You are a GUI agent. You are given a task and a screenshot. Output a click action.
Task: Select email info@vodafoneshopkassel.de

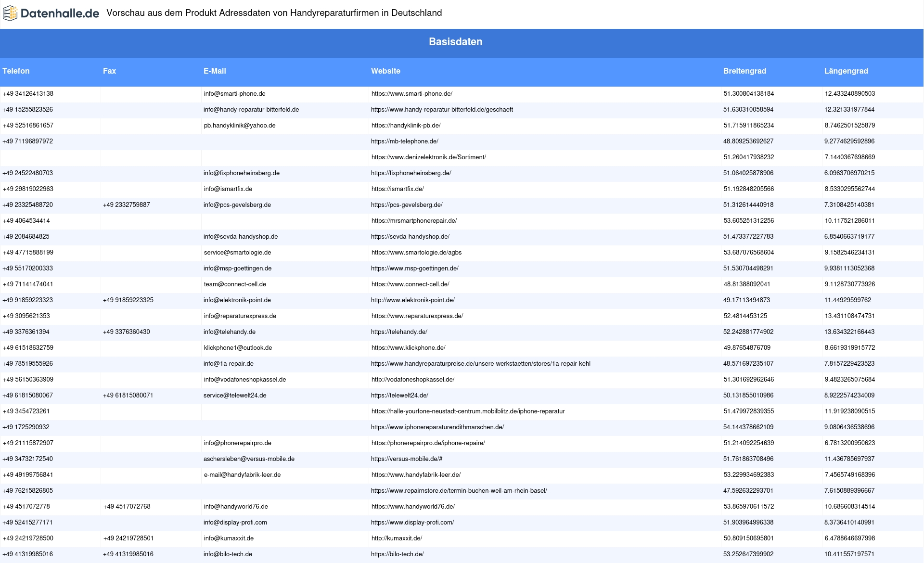[x=244, y=380]
